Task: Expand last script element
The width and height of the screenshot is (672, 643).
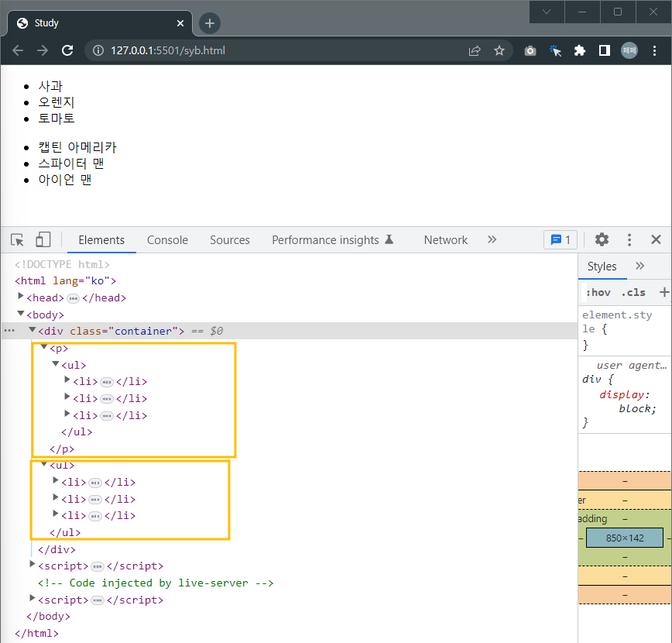Action: pyautogui.click(x=33, y=598)
